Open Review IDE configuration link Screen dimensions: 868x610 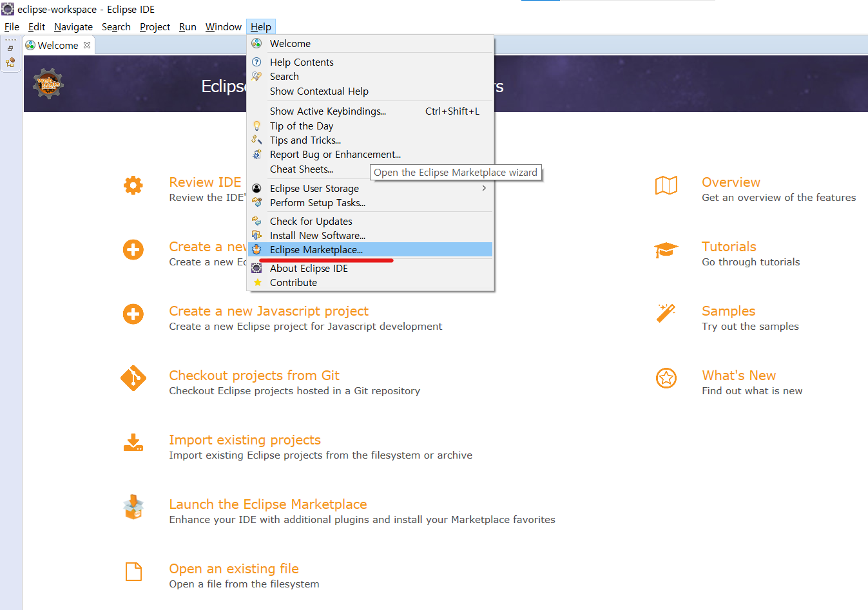(x=205, y=182)
